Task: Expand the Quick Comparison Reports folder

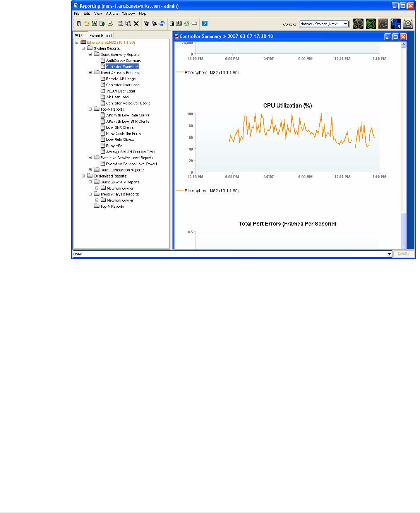Action: [90, 170]
